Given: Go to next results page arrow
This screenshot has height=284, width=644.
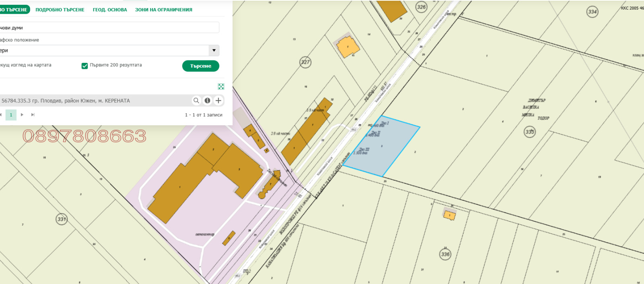Looking at the screenshot, I should coord(22,115).
